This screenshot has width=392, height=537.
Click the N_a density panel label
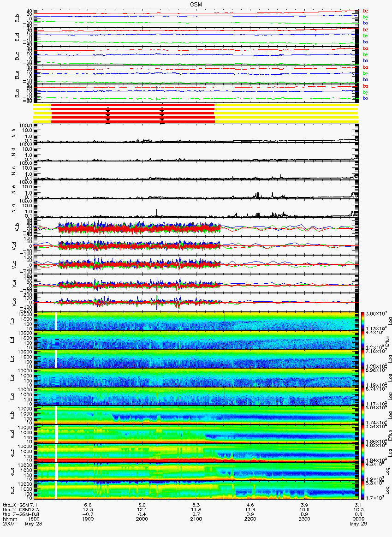(14, 209)
